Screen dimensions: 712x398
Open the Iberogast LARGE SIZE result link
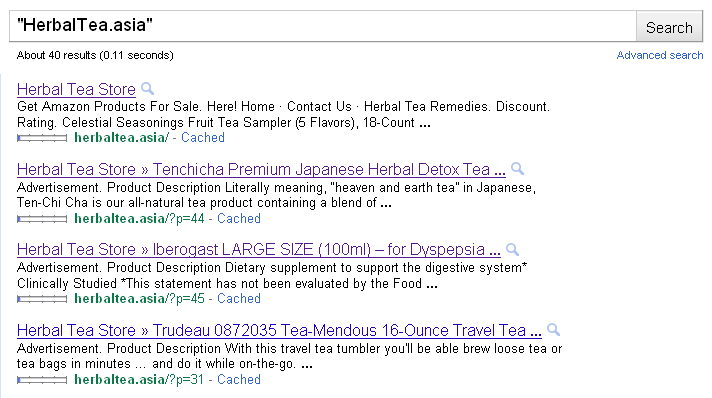pyautogui.click(x=259, y=249)
